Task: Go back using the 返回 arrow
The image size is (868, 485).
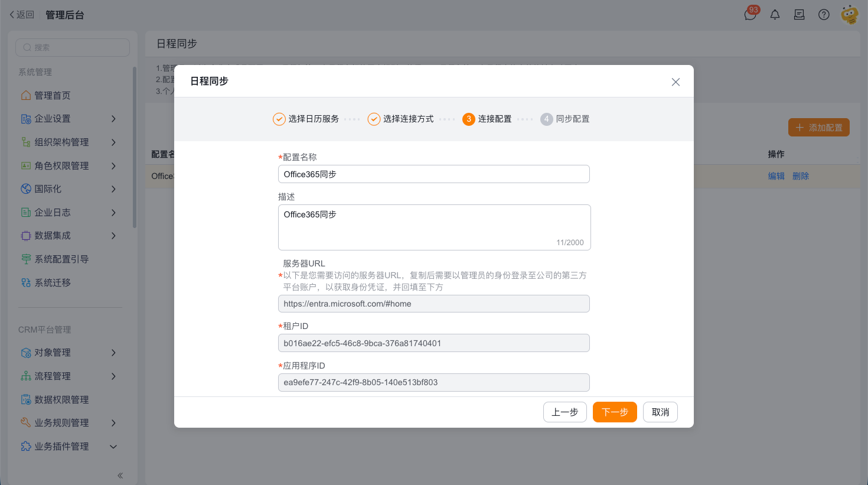Action: 22,15
